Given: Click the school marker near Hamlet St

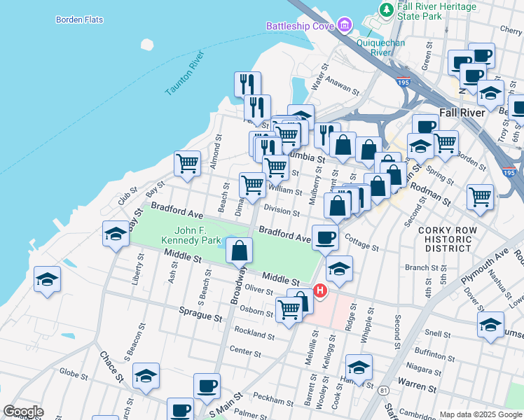Looking at the screenshot, I should tap(359, 367).
